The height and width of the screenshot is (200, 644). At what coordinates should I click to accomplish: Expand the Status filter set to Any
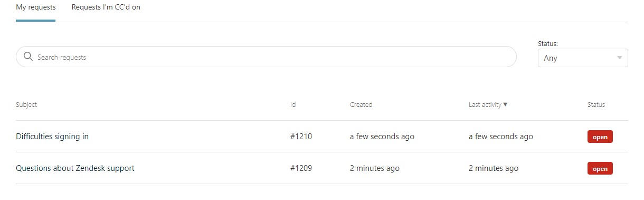(x=583, y=58)
